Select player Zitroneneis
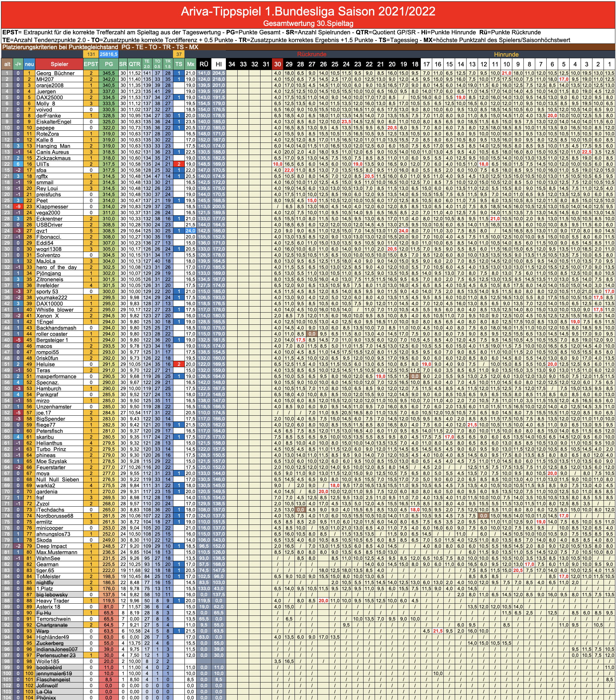616x700 pixels. coord(49,280)
